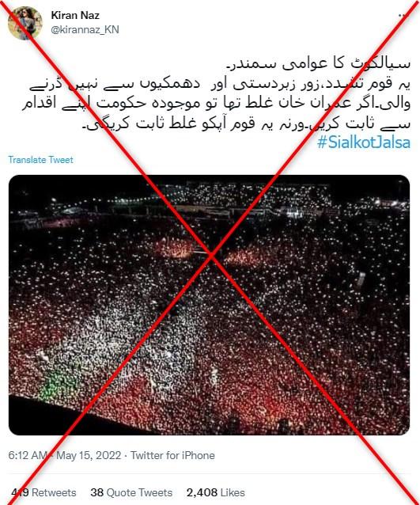Click the 6:12 AM timestamp
The width and height of the screenshot is (420, 505).
click(28, 455)
